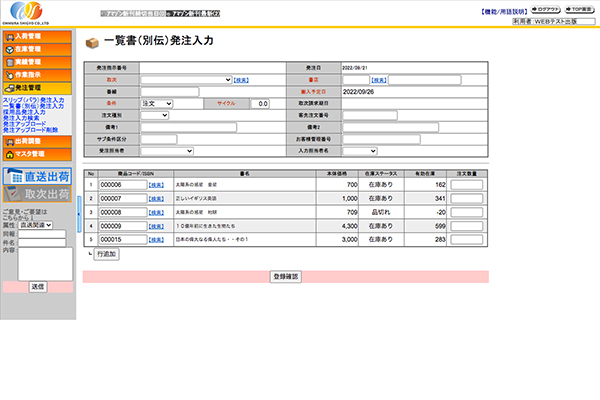Expand the 取次 dropdown
600x400 pixels.
click(186, 80)
